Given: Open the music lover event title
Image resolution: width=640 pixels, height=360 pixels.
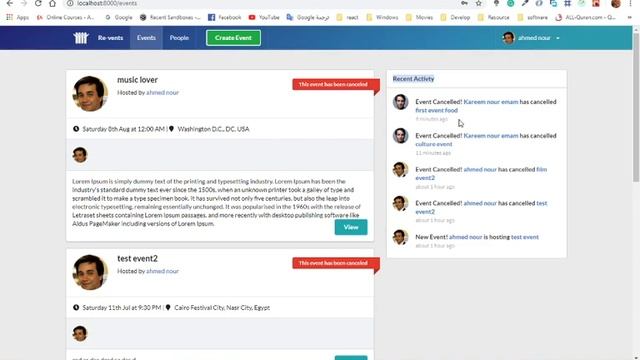Looking at the screenshot, I should (137, 80).
